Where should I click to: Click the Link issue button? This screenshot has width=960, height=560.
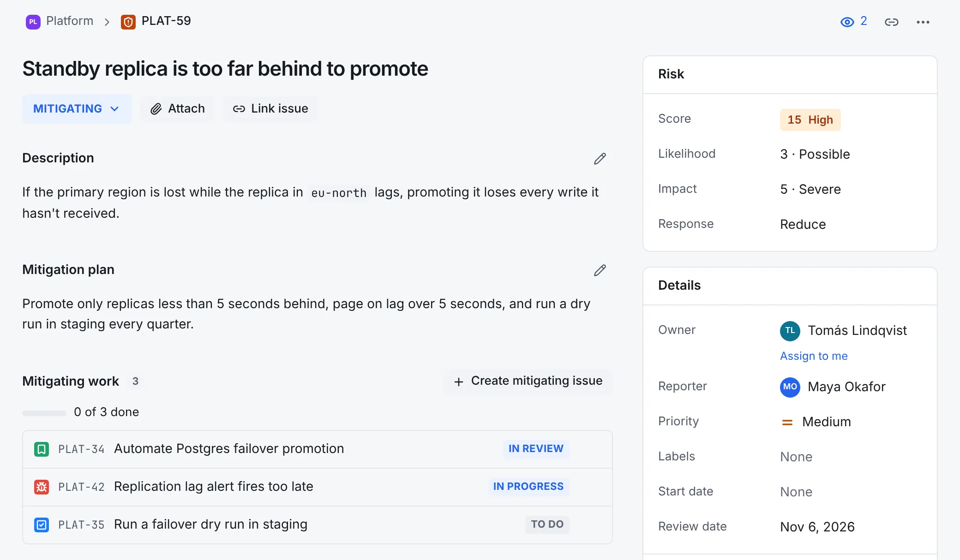[x=271, y=109]
